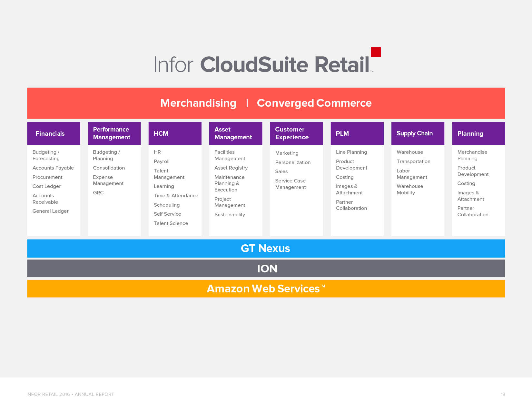The height and width of the screenshot is (411, 532).
Task: Select General Ledger item
Action: pos(51,211)
